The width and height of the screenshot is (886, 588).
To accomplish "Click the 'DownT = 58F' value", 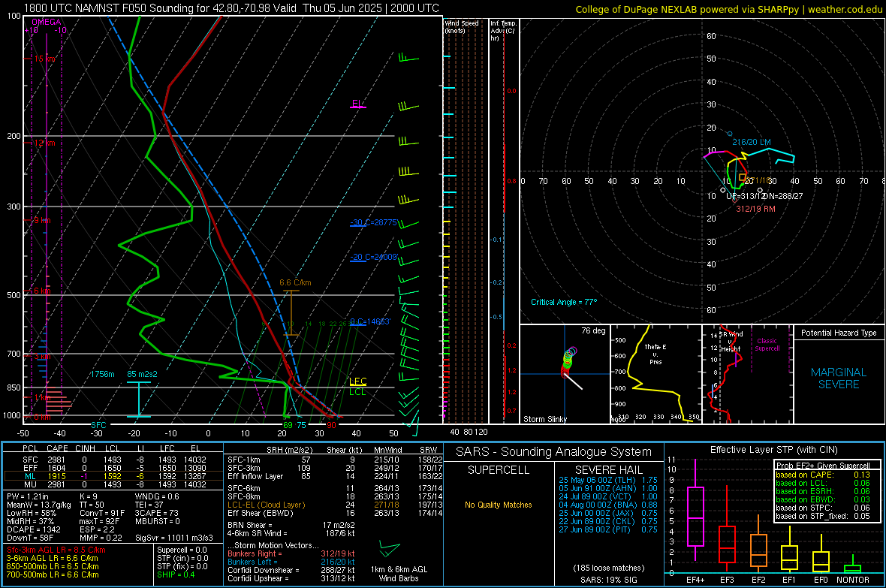I will click(x=30, y=538).
